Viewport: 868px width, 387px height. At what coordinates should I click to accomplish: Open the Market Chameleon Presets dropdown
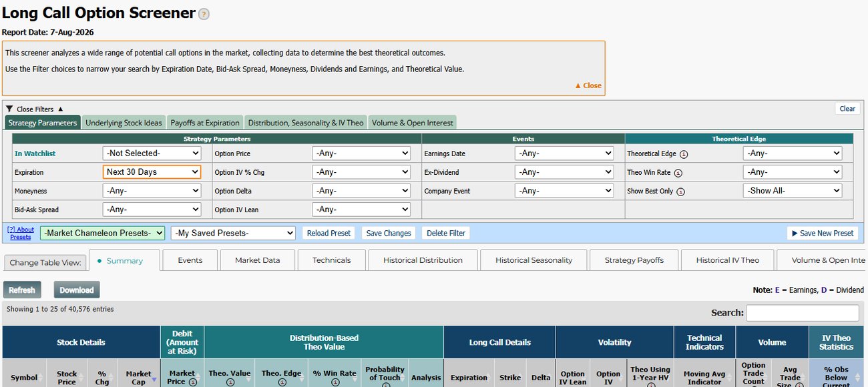click(102, 233)
